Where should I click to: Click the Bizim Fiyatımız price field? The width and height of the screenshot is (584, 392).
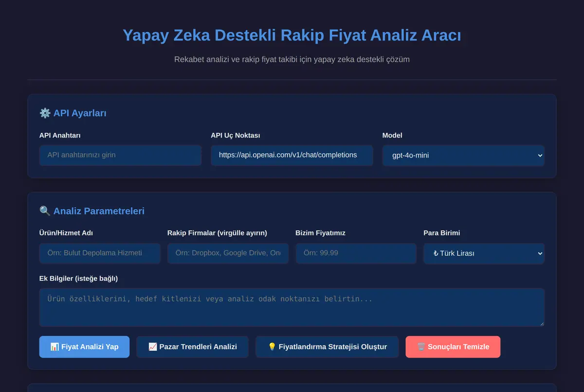click(x=356, y=253)
